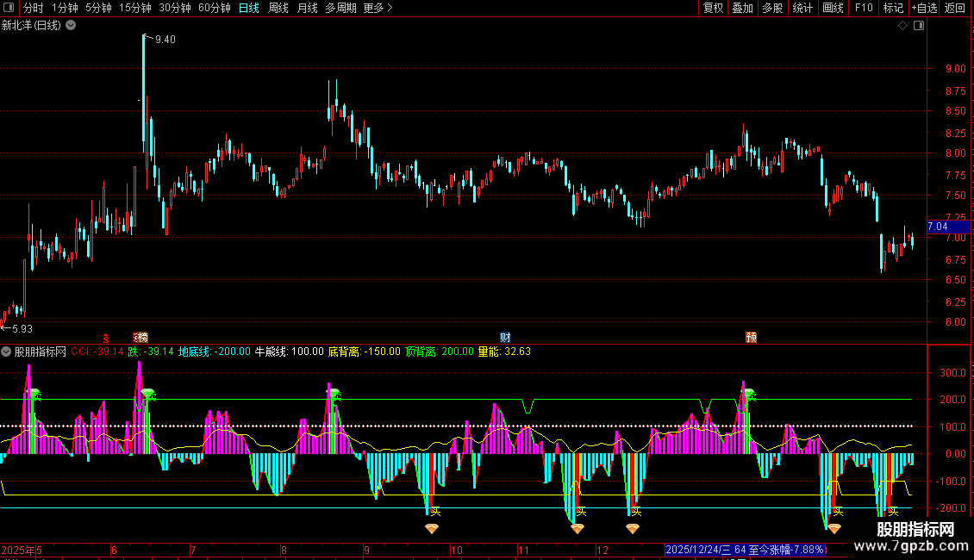
Task: Switch to 分时 intraday view
Action: pyautogui.click(x=33, y=8)
